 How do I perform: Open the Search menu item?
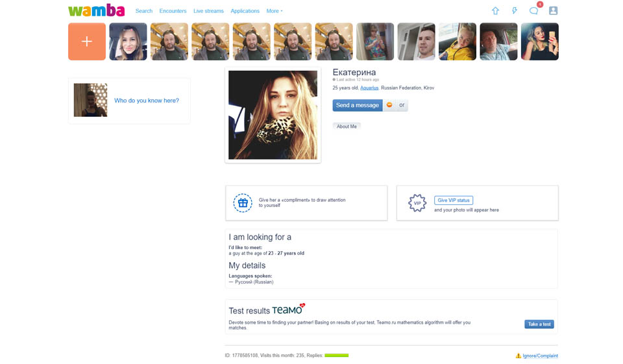(144, 11)
